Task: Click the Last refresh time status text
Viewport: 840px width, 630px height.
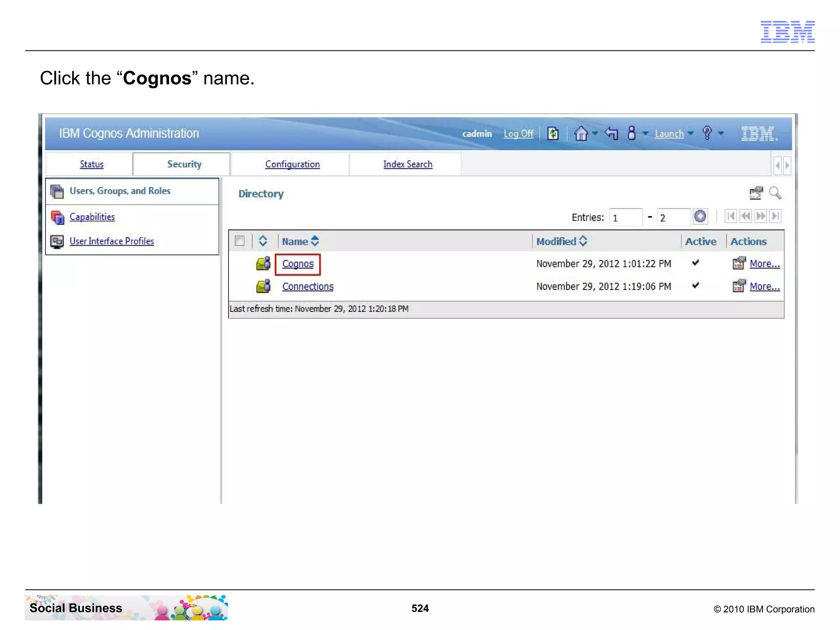Action: [x=319, y=309]
